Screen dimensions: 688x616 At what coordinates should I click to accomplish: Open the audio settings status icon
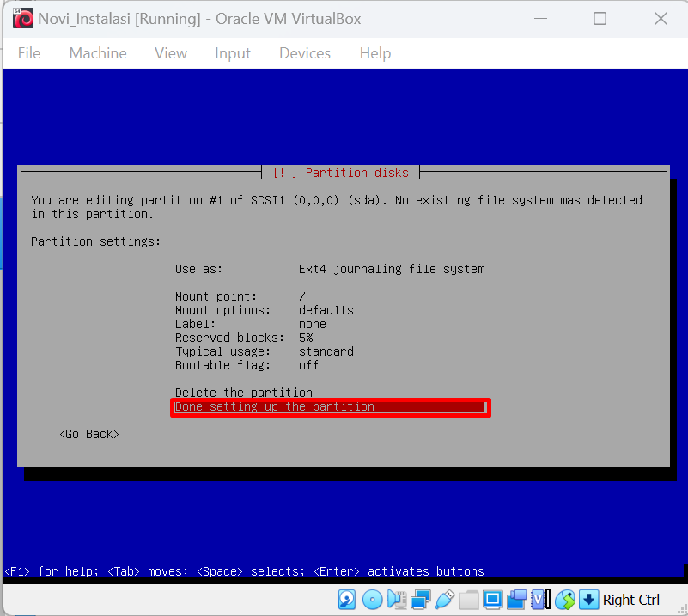tap(396, 600)
